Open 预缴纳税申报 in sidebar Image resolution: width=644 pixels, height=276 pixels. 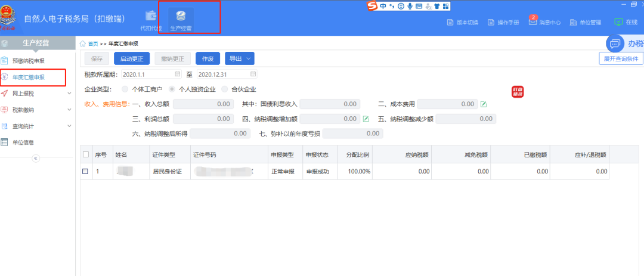coord(29,61)
